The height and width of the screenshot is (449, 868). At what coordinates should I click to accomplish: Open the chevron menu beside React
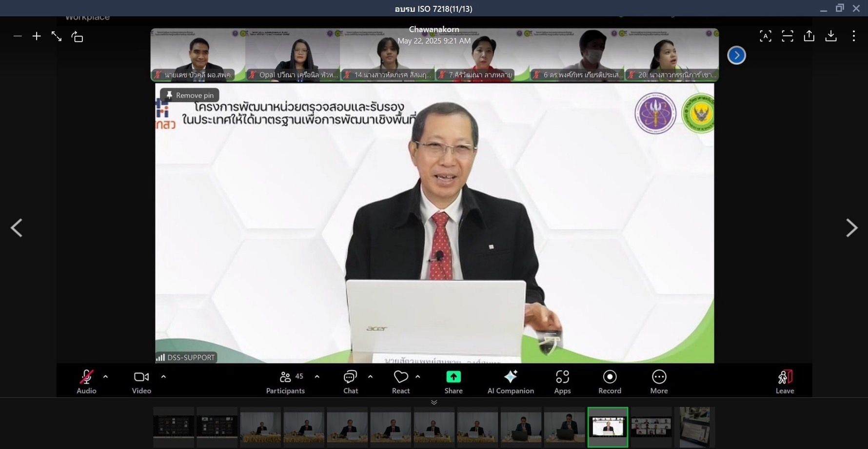coord(418,377)
